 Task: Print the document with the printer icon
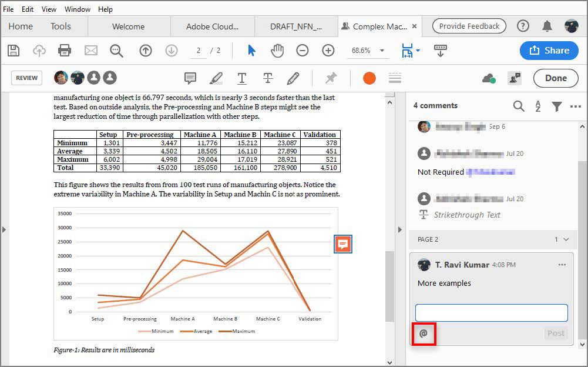pos(65,51)
